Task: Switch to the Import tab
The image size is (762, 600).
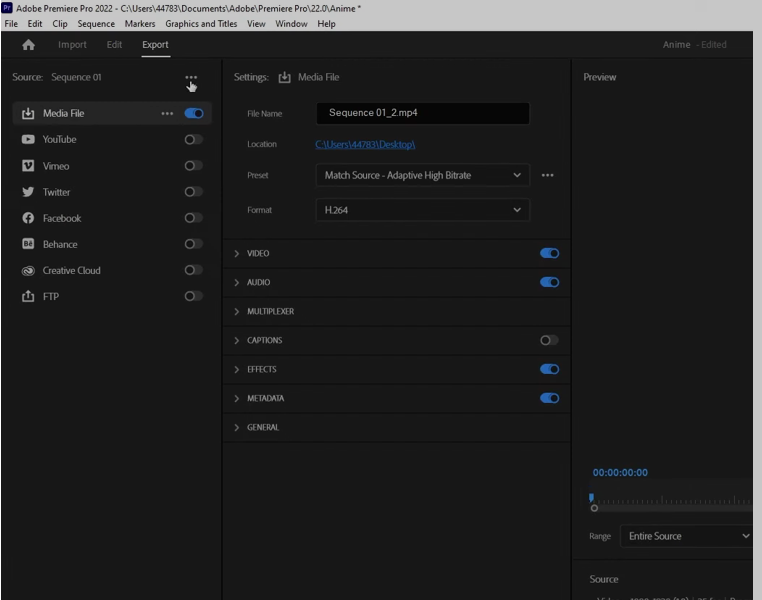Action: (x=72, y=45)
